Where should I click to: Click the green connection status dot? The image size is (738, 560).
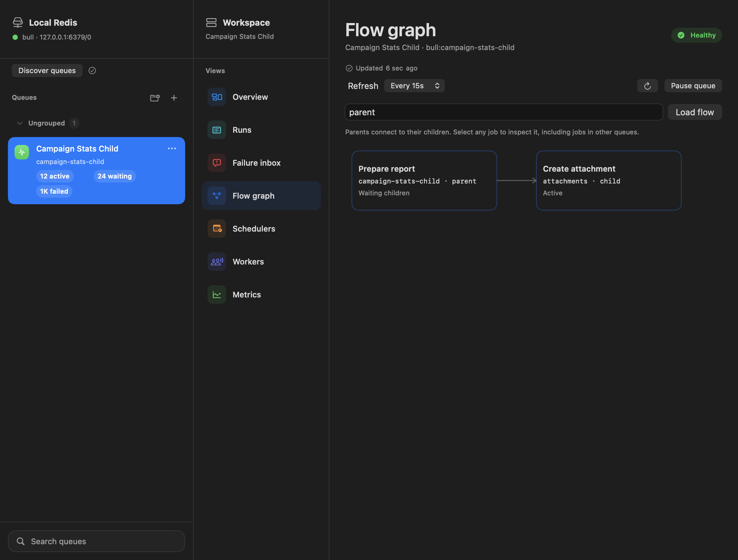point(15,37)
